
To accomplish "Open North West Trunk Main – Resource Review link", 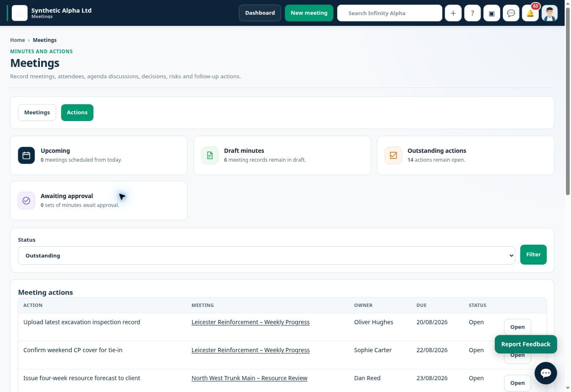I will click(x=249, y=378).
